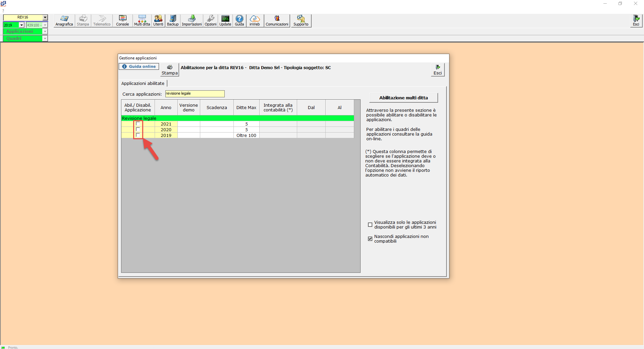Click the Esci icon in main toolbar
Screen dimensions: 644x349
[x=636, y=20]
